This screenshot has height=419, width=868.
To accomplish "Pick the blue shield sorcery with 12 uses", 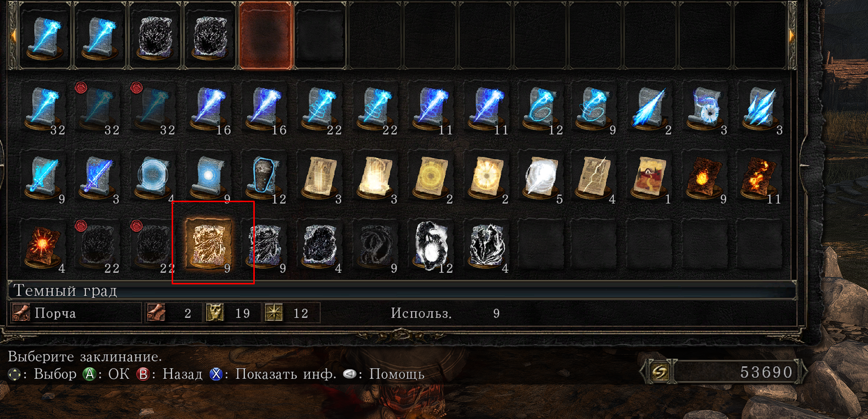I will click(266, 177).
